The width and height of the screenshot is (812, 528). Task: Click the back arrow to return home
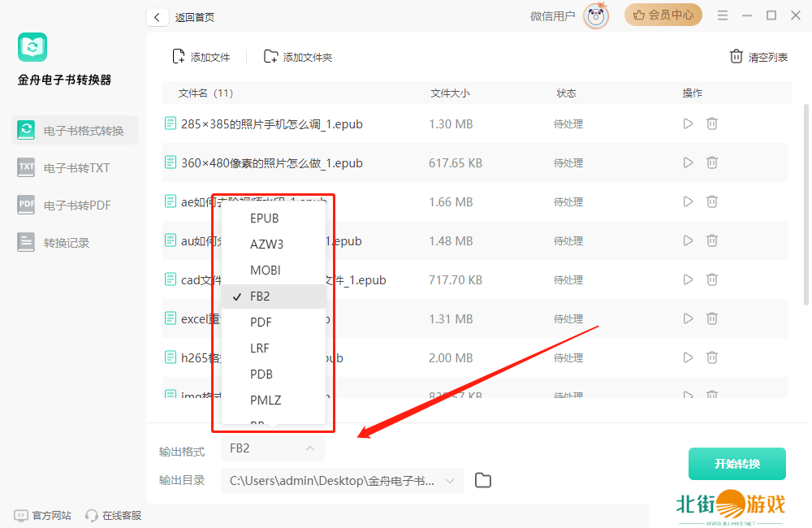[x=157, y=17]
